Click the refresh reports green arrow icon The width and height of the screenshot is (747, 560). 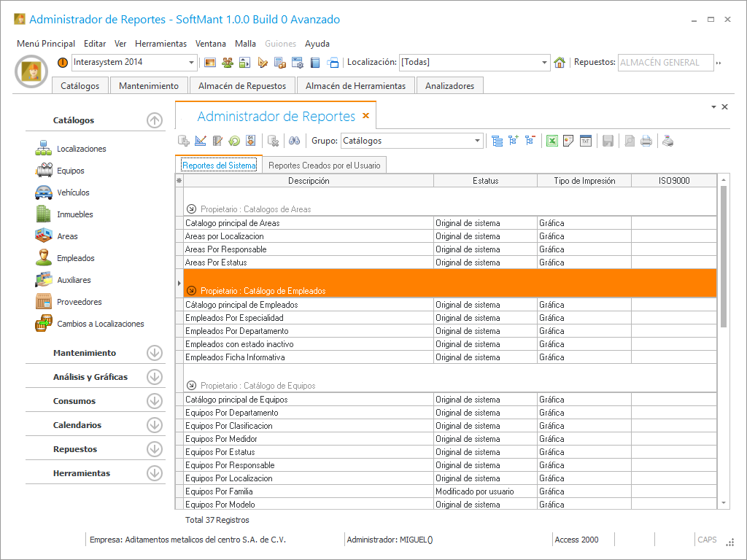coord(234,141)
